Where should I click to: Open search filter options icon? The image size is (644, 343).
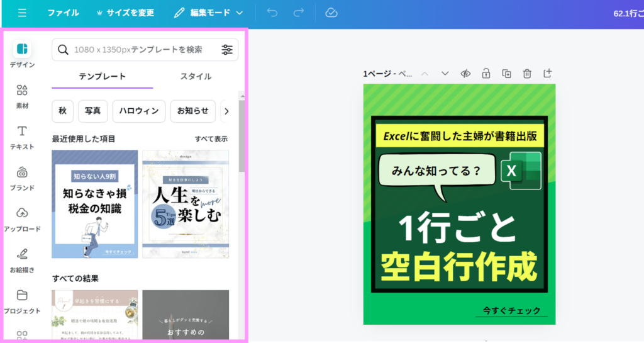pos(227,50)
